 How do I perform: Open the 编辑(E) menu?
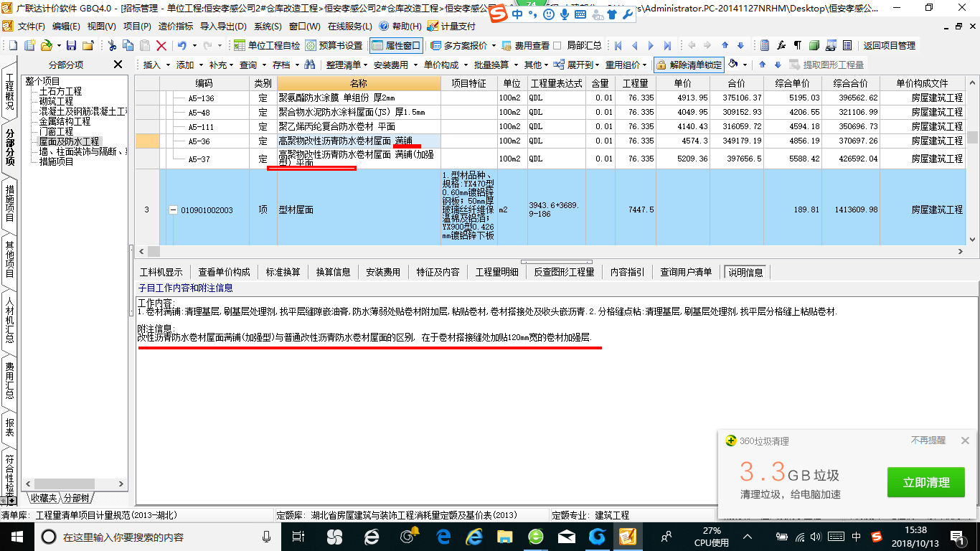pos(66,27)
